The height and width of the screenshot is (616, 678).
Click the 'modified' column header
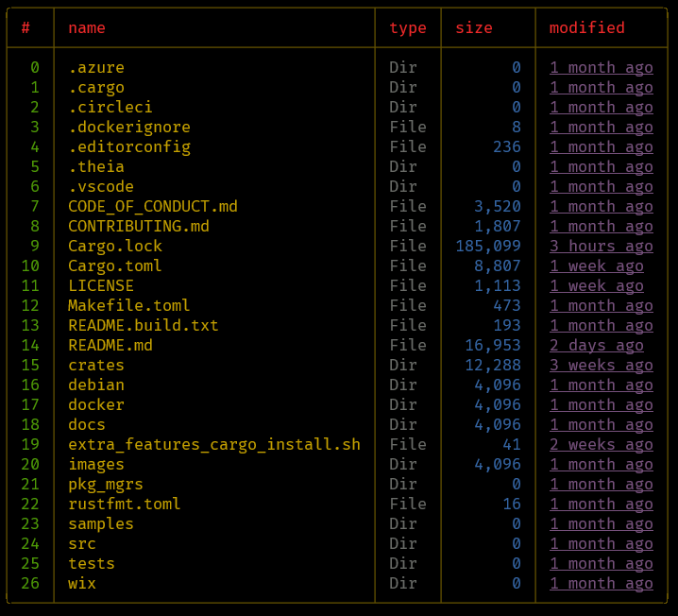point(586,28)
